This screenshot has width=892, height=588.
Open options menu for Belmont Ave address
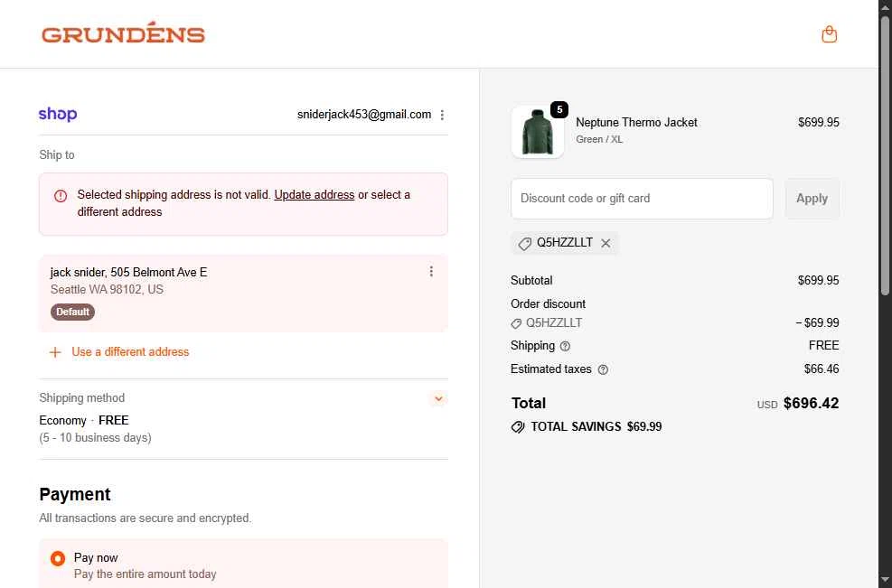click(x=431, y=272)
